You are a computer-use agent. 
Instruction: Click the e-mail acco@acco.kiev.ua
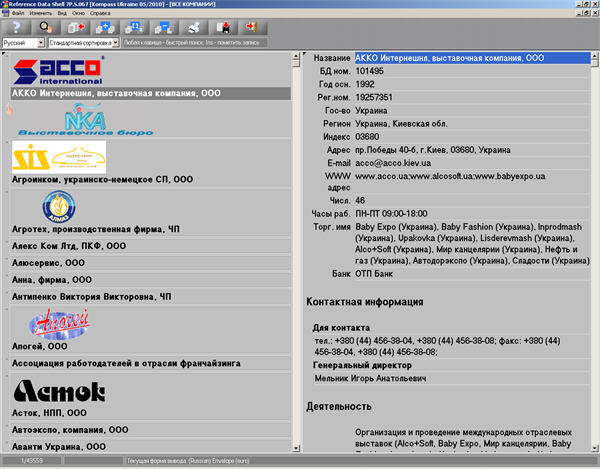click(x=393, y=163)
